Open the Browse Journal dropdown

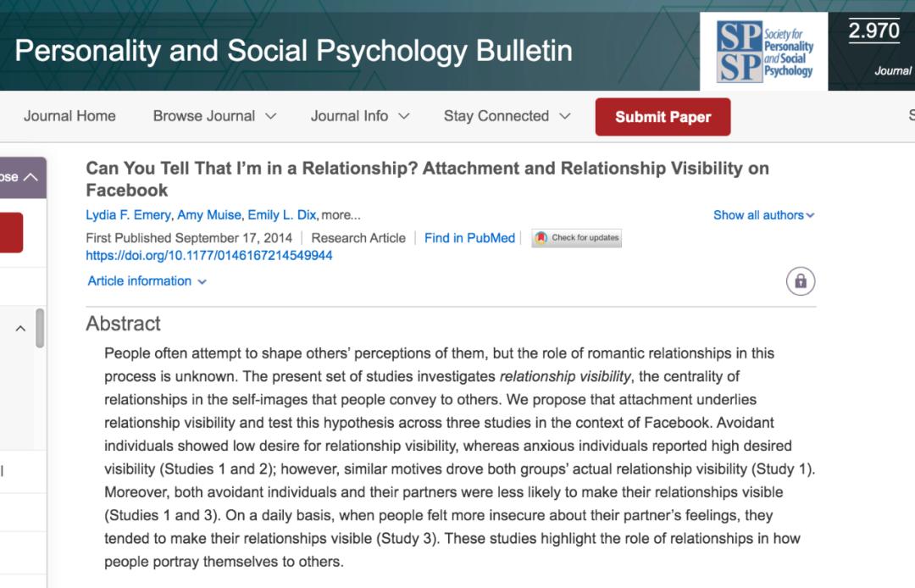pos(214,116)
